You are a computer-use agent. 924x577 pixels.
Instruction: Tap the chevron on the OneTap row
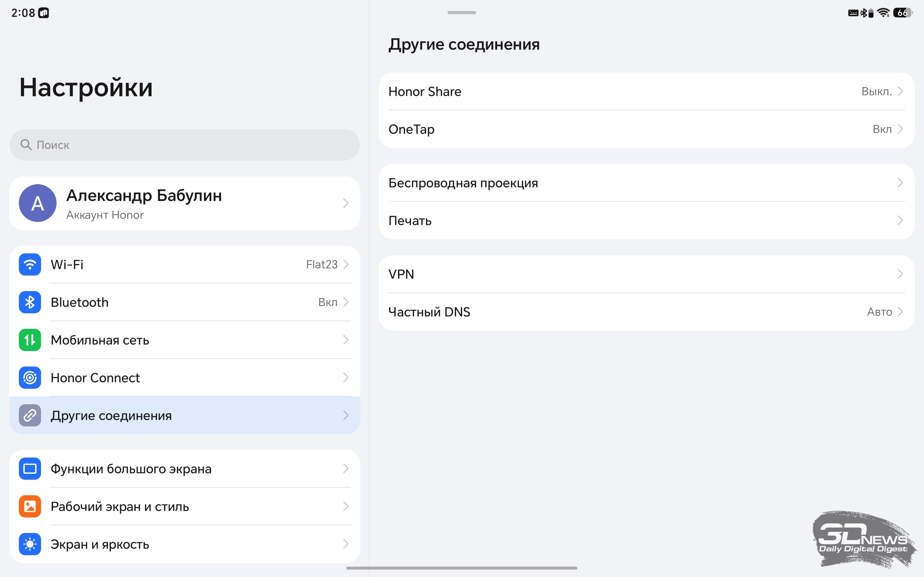tap(900, 129)
